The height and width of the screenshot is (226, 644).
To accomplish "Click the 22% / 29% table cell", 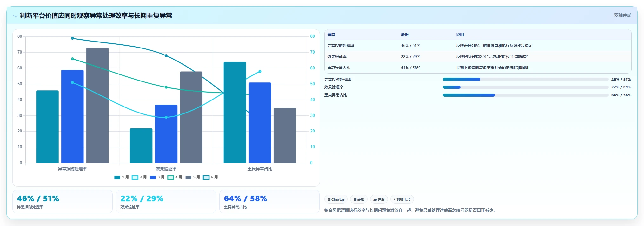I will [410, 57].
